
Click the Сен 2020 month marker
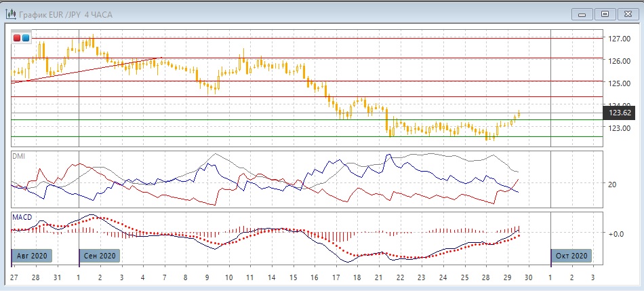(100, 256)
